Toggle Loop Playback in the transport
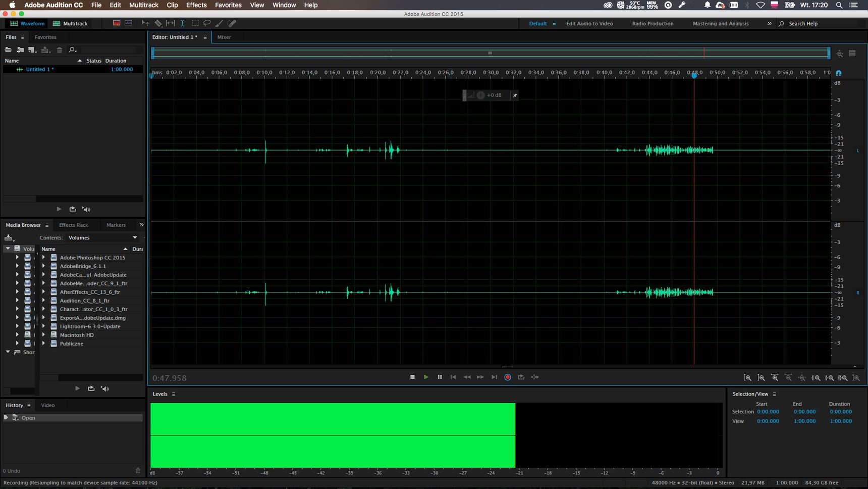The height and width of the screenshot is (489, 868). [521, 377]
